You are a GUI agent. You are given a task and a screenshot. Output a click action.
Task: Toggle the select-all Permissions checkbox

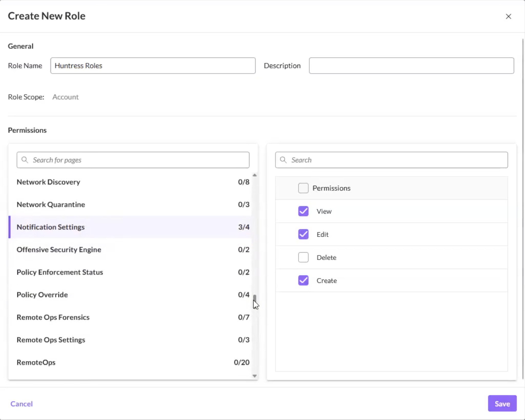click(x=303, y=188)
